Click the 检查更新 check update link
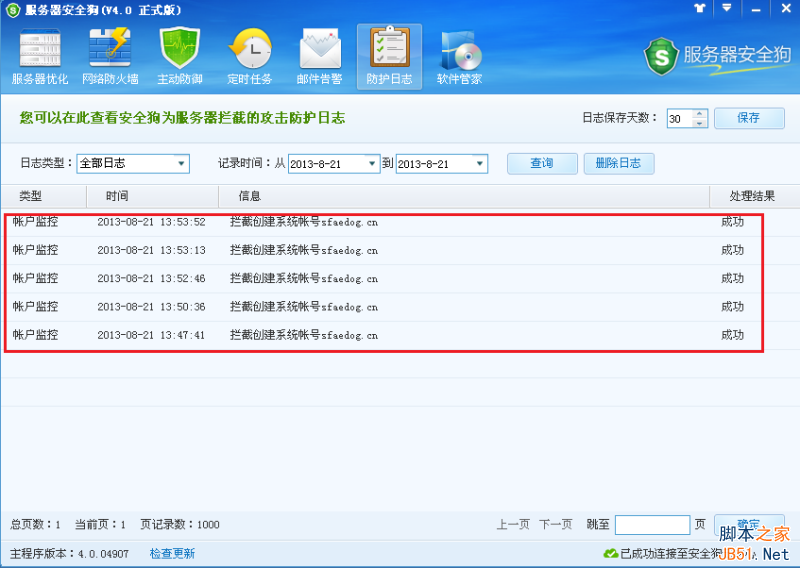Screen dimensions: 800x568 tap(172, 553)
